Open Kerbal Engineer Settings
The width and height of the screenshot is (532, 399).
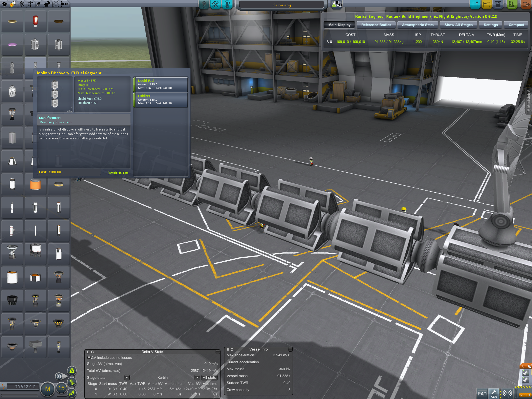tap(490, 25)
